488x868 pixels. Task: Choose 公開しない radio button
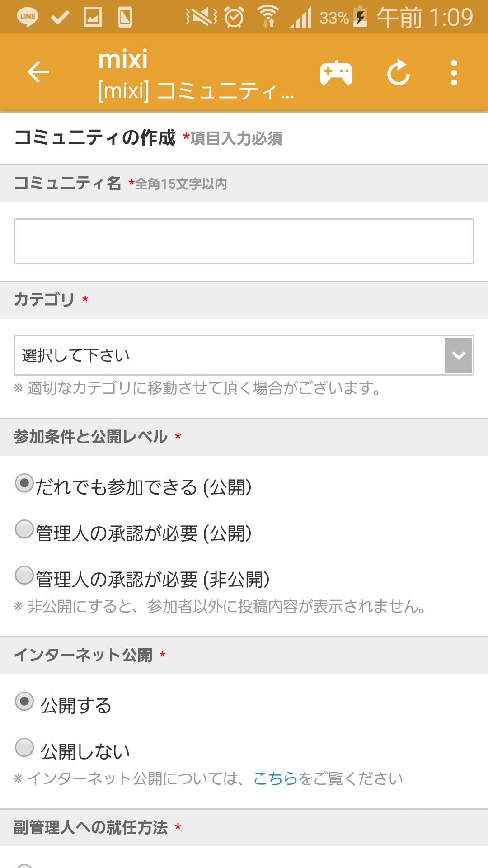24,748
